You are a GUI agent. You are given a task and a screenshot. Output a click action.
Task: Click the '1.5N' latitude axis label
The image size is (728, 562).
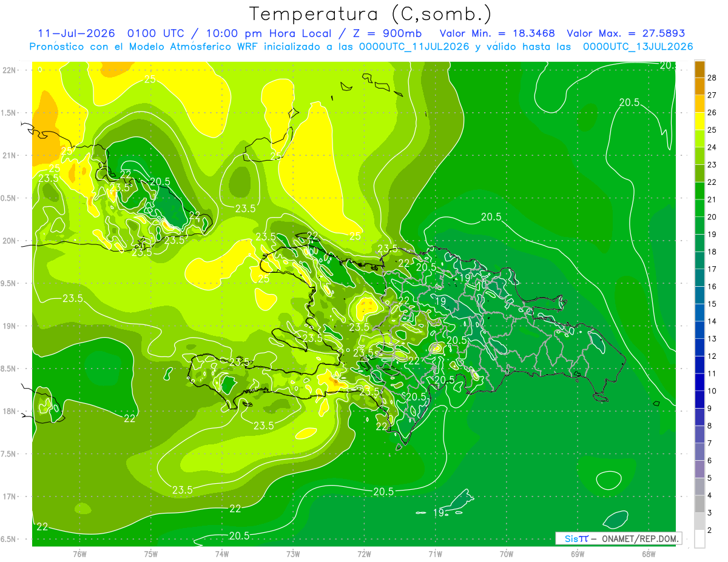pos(10,113)
